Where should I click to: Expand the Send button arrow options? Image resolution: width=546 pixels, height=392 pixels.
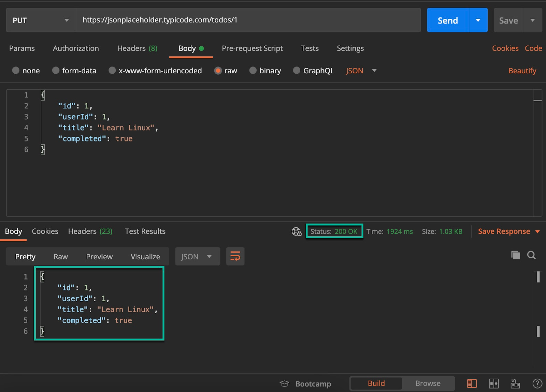click(x=478, y=20)
